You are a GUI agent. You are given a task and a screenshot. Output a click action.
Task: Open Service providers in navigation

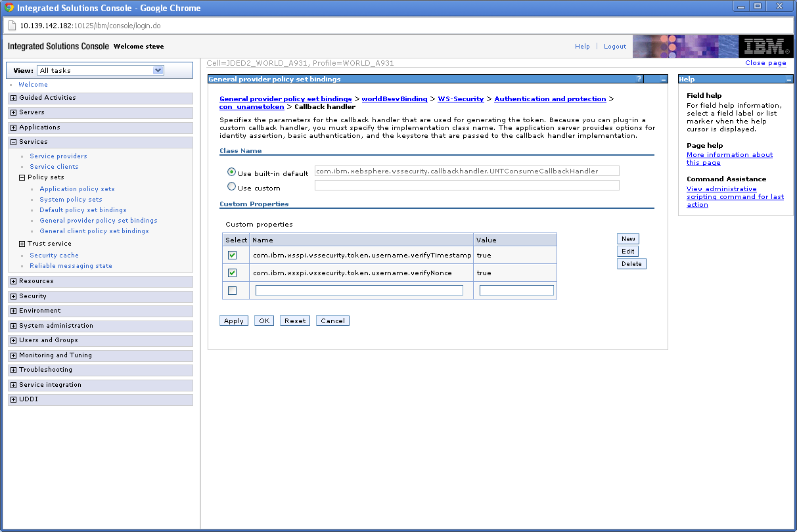(58, 156)
